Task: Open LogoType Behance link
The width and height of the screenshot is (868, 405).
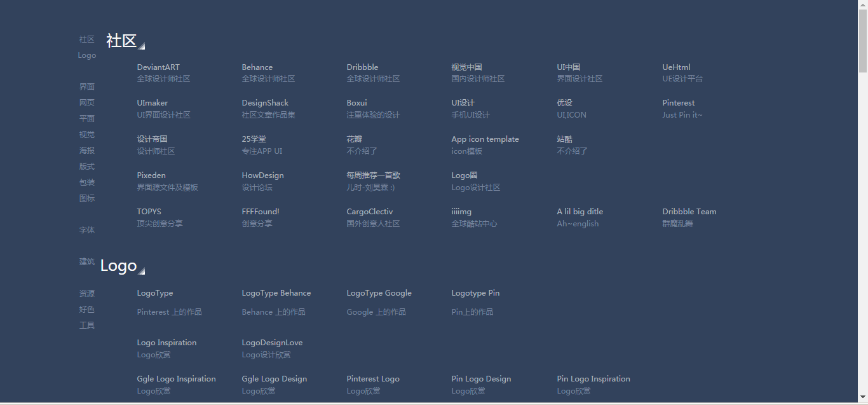Action: pyautogui.click(x=276, y=293)
